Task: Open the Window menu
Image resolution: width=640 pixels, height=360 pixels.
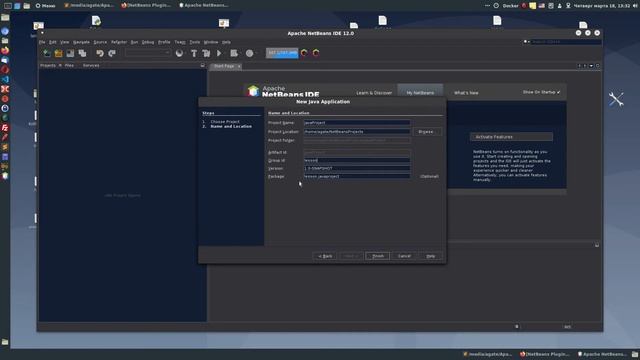Action: tap(211, 42)
